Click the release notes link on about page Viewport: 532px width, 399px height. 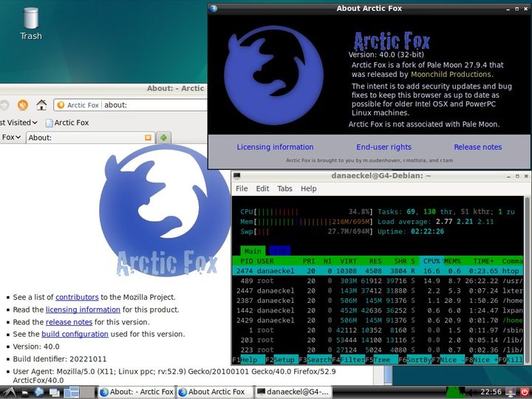69,322
